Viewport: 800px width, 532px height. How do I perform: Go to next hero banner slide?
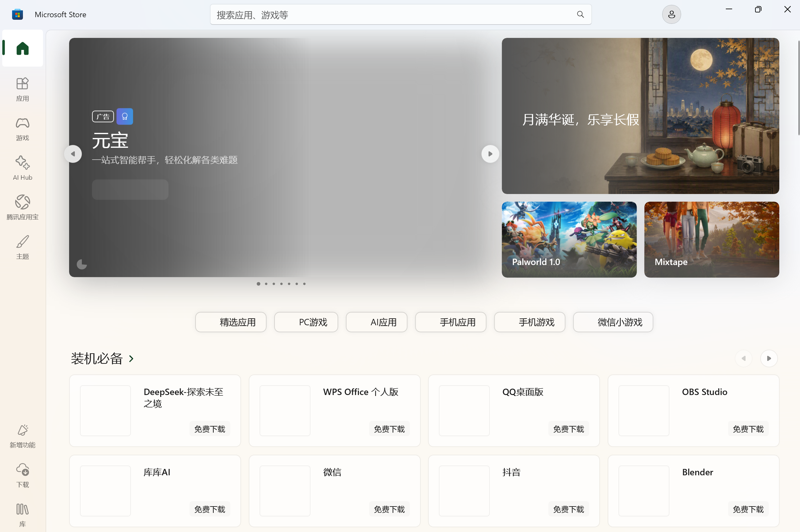(x=490, y=154)
